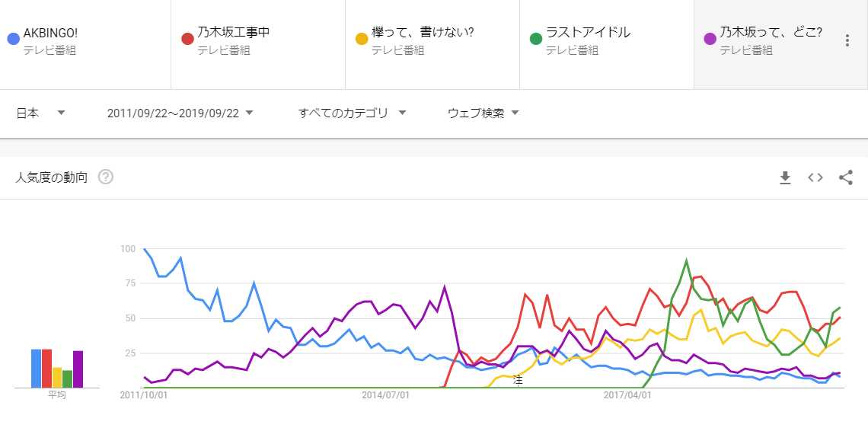Viewport: 868px width, 428px height.
Task: Click the green ラストアイドル color dot
Action: coord(536,38)
